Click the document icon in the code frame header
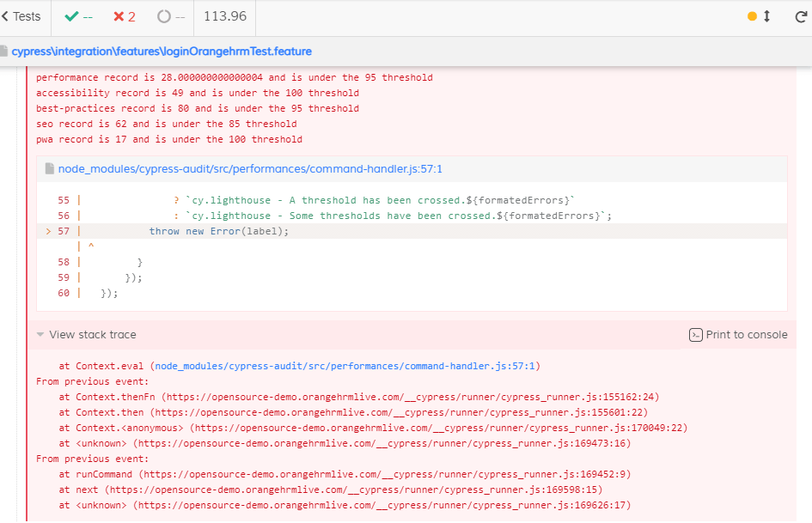The width and height of the screenshot is (812, 523). pyautogui.click(x=50, y=169)
